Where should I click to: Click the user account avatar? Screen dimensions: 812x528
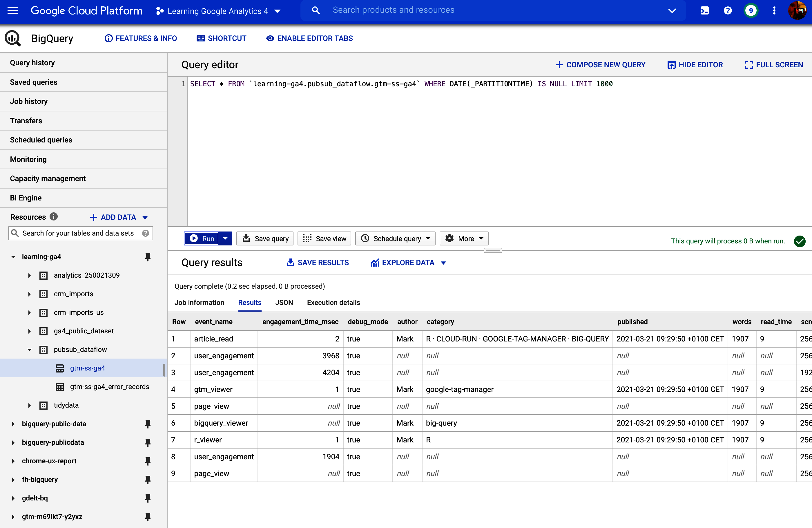pyautogui.click(x=797, y=10)
